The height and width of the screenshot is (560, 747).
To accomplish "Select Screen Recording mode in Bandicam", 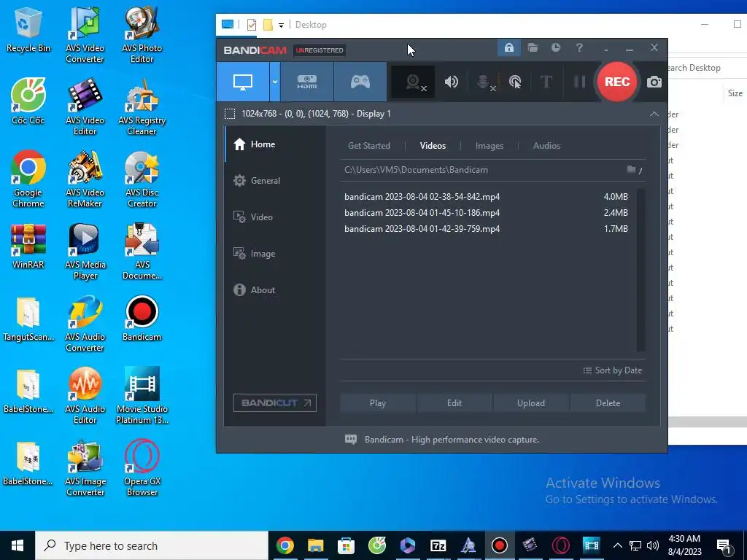I will pyautogui.click(x=243, y=82).
